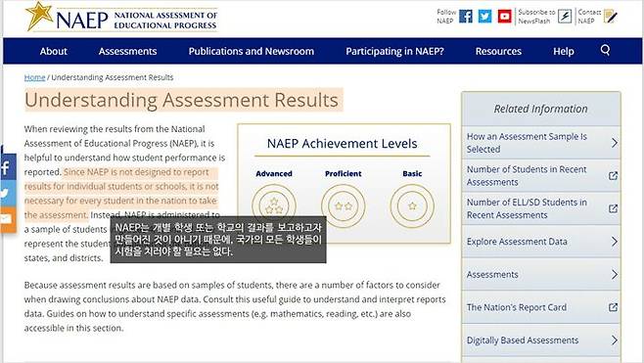Click breadcrumb text Understanding Assessment Results

pyautogui.click(x=113, y=77)
